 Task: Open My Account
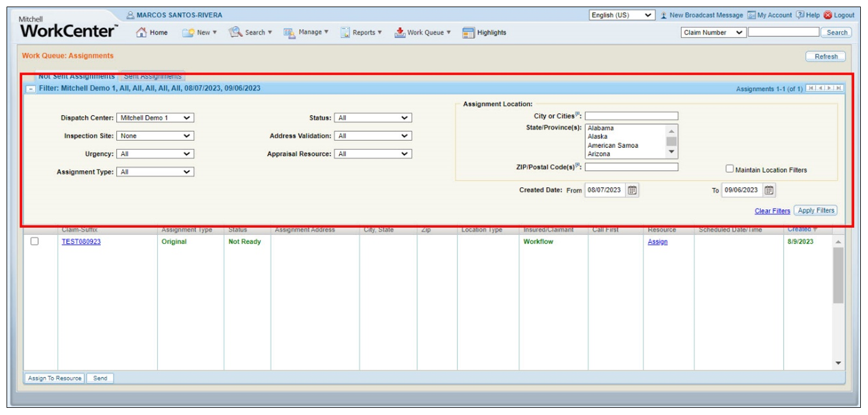tap(770, 15)
